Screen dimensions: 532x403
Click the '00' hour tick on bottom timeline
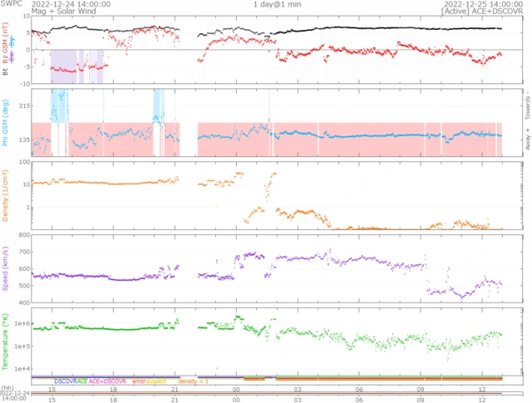[x=237, y=388]
